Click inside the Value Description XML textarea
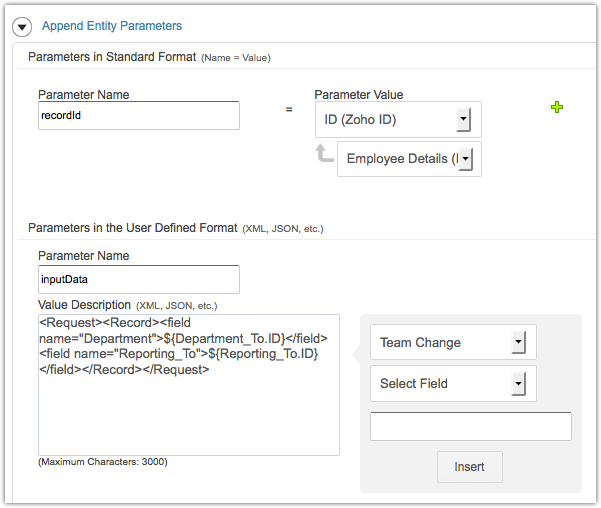 pyautogui.click(x=188, y=410)
